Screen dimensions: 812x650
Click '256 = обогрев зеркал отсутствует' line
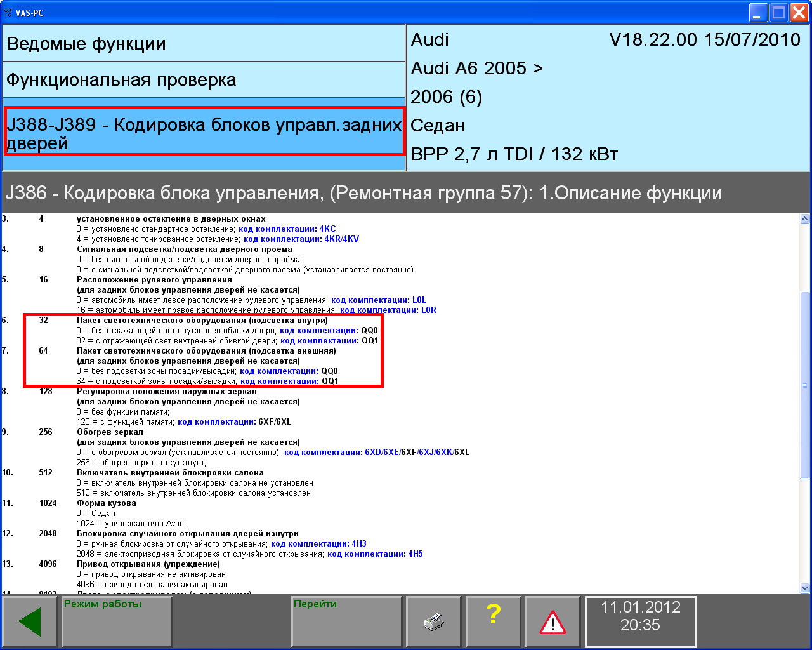[x=141, y=463]
